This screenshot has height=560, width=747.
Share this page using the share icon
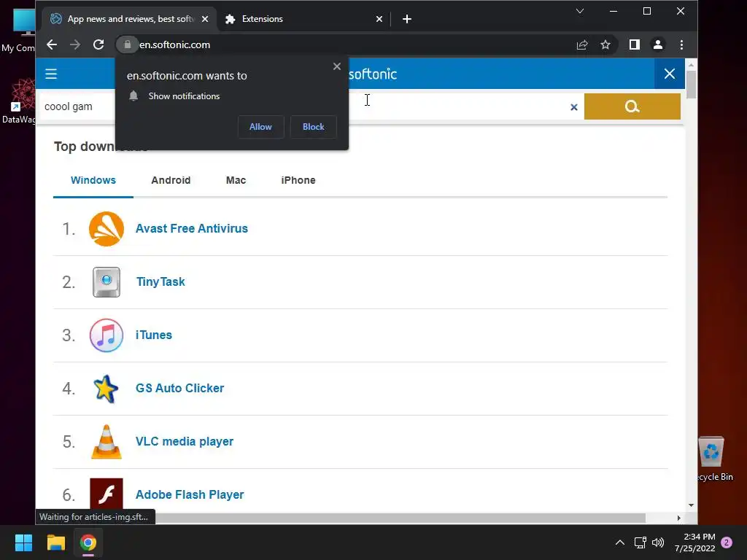[582, 44]
